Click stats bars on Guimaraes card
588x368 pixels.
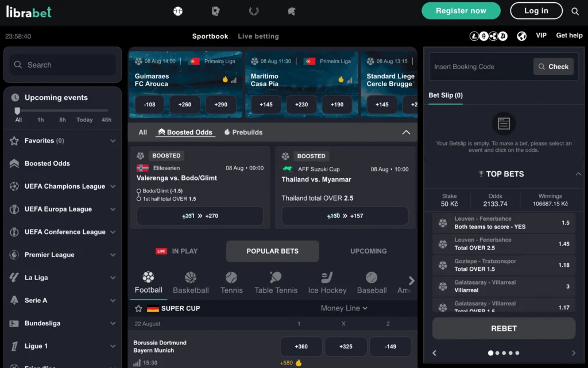(234, 80)
